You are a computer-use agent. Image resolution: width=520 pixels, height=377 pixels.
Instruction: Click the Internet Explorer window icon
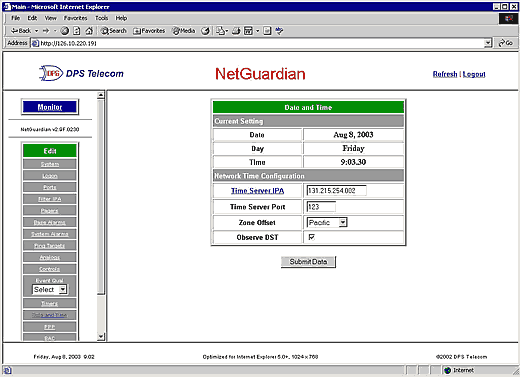[7, 7]
